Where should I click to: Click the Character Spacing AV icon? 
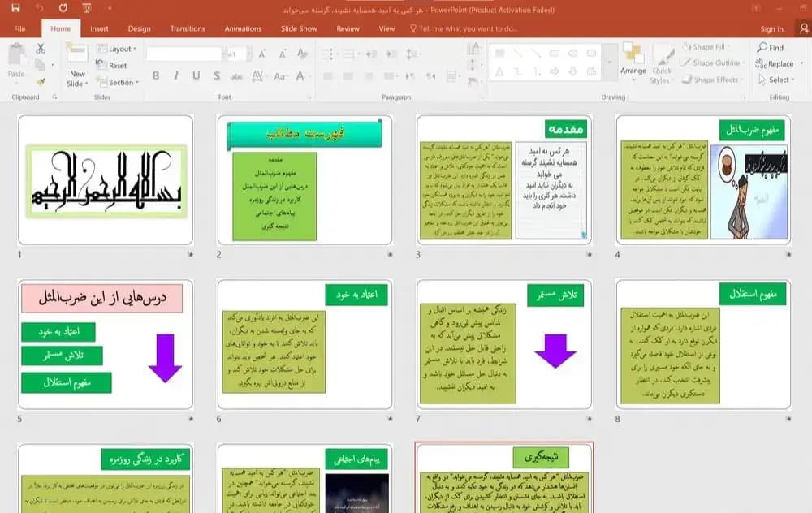257,76
